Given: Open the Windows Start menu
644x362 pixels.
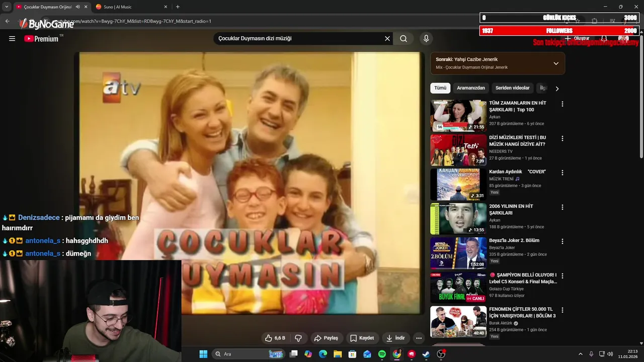Looking at the screenshot, I should pos(203,354).
